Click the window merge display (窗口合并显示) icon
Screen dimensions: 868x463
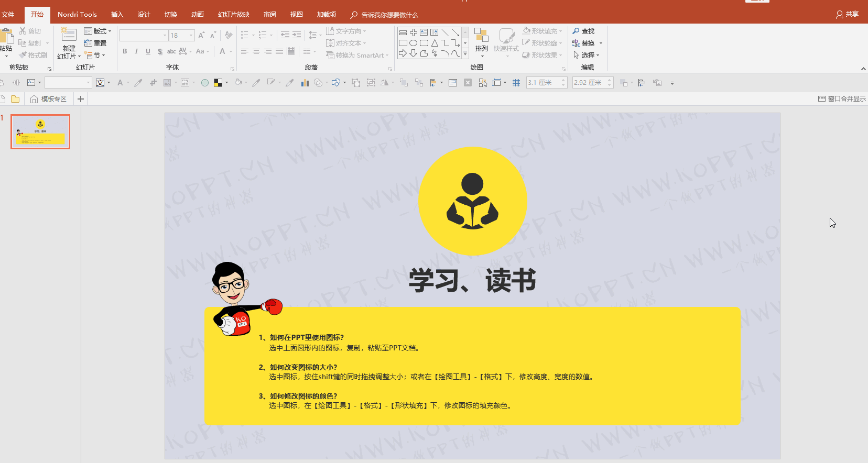(821, 98)
